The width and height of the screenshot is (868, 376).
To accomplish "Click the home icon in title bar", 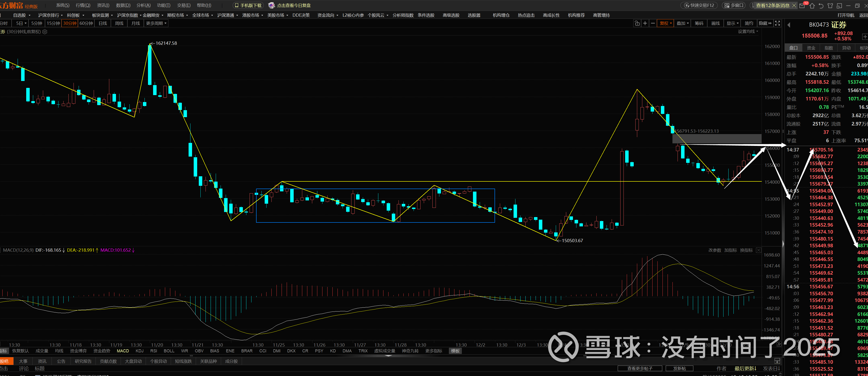I will [812, 6].
